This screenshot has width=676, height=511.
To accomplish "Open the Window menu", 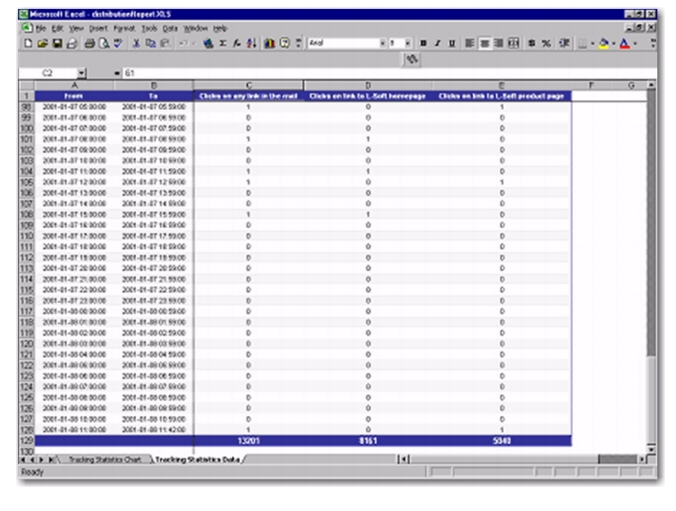I will point(196,29).
